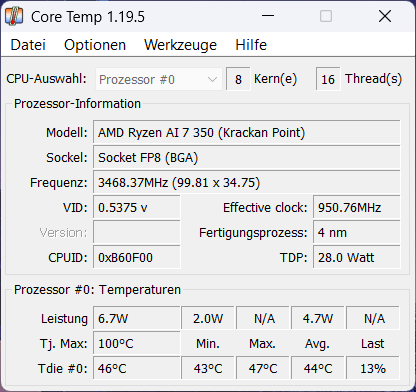Click the Avg. column header
This screenshot has width=416, height=392.
coord(317,344)
